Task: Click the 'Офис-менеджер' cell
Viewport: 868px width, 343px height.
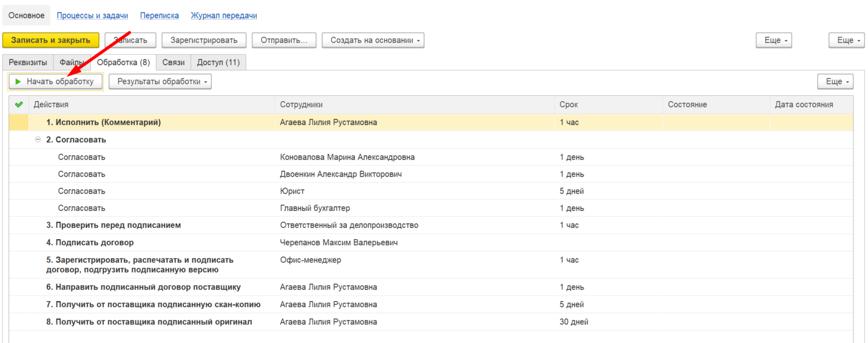Action: (415, 265)
